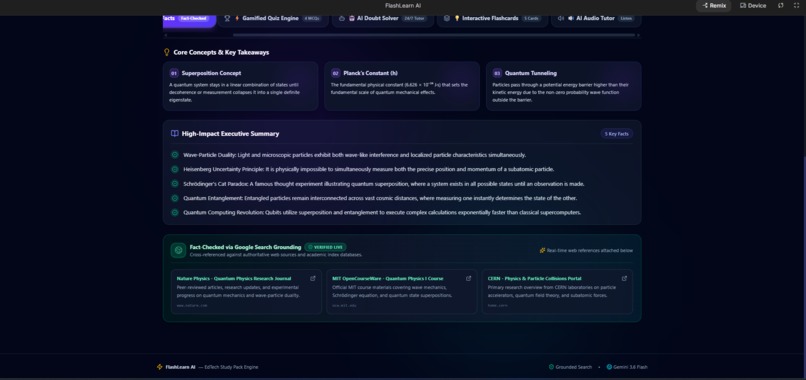The width and height of the screenshot is (806, 380).
Task: Click the FlashLearn AI window title
Action: 403,6
